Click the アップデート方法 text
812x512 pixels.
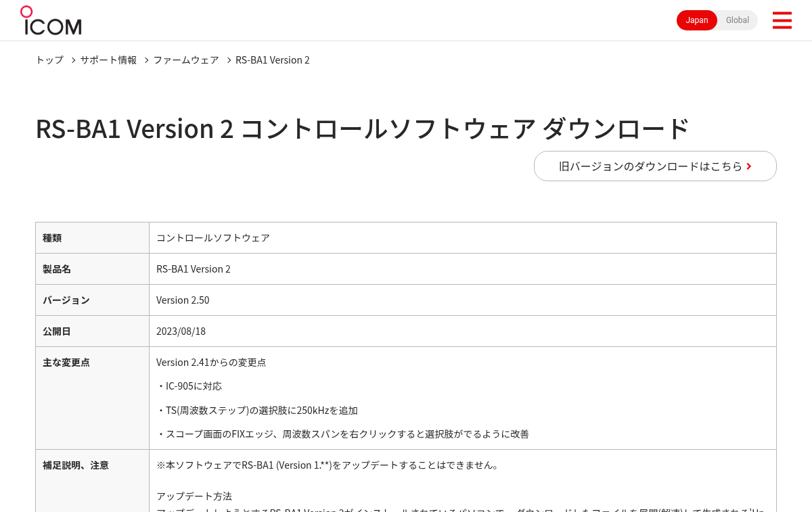[x=194, y=496]
